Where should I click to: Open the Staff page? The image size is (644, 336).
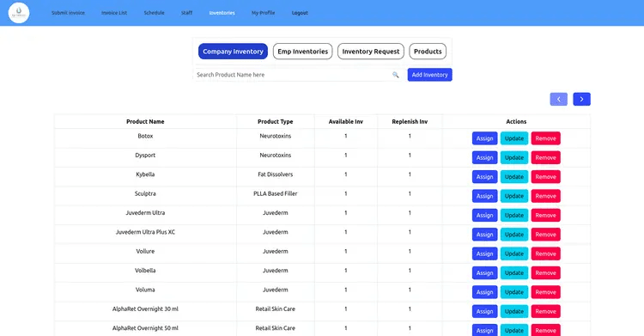[187, 13]
